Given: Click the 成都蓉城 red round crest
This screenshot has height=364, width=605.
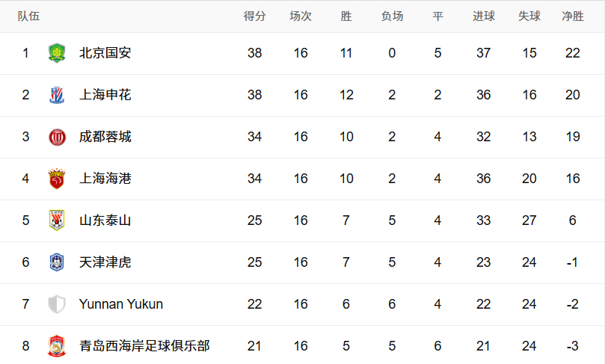Looking at the screenshot, I should click(57, 137).
